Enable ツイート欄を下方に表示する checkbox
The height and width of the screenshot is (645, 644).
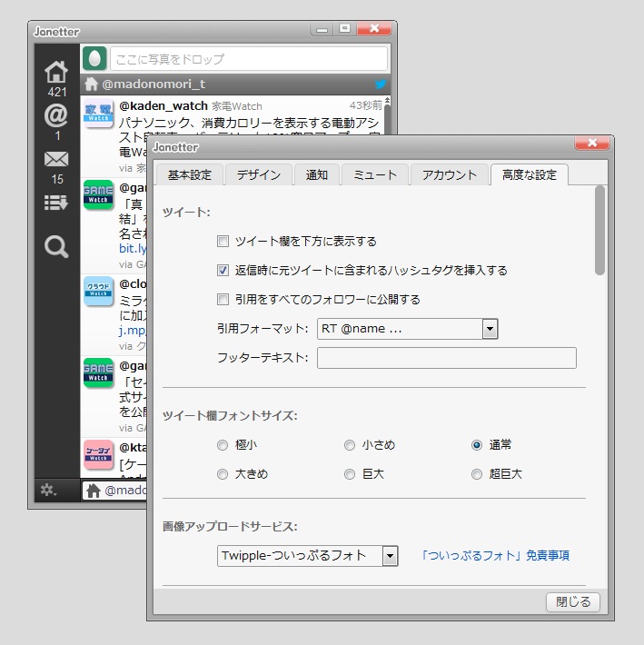pos(223,241)
